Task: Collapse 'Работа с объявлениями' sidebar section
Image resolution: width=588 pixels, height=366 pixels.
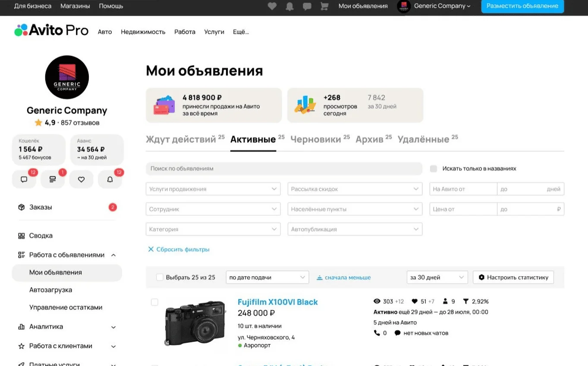Action: tap(113, 255)
